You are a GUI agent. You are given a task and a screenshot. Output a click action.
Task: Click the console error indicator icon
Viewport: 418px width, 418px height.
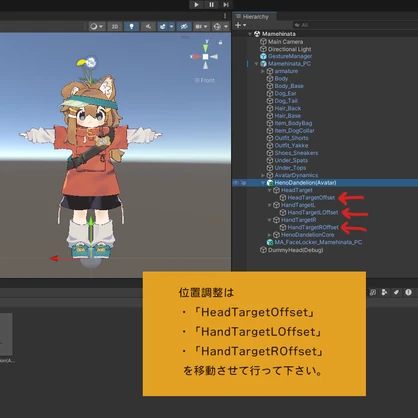point(408,292)
